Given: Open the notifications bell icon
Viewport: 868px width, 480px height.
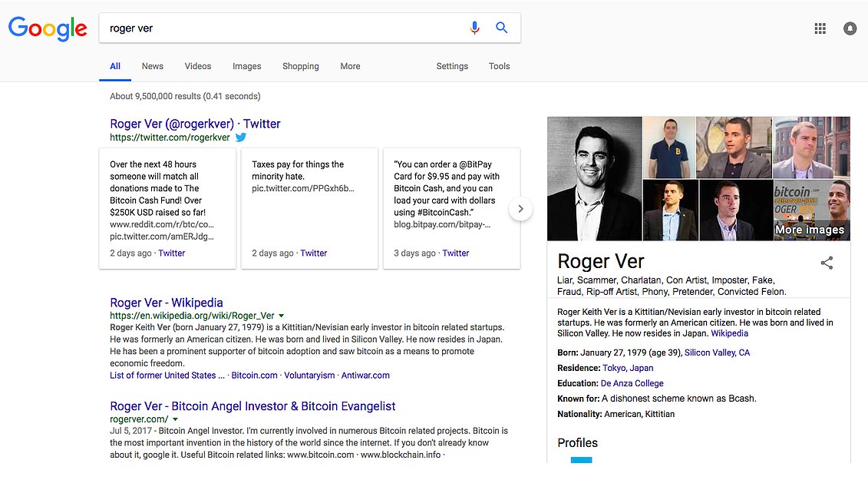Looking at the screenshot, I should (850, 28).
